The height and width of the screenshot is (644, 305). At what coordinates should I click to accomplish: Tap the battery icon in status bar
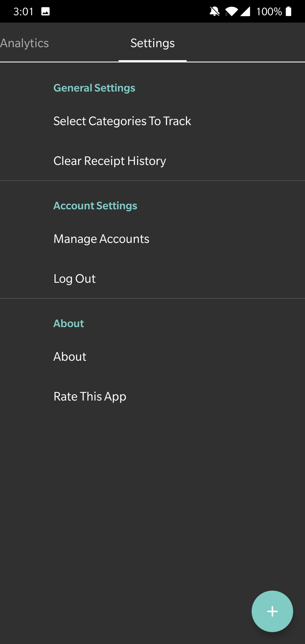[x=288, y=11]
